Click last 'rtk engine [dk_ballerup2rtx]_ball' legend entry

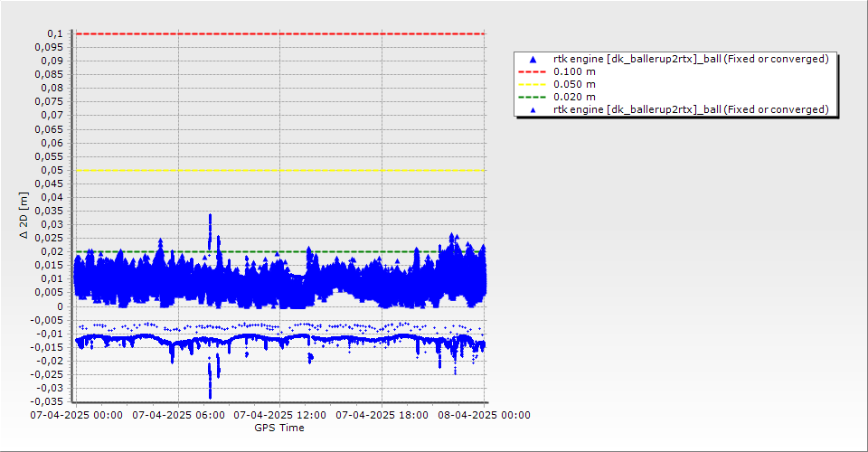coord(691,109)
